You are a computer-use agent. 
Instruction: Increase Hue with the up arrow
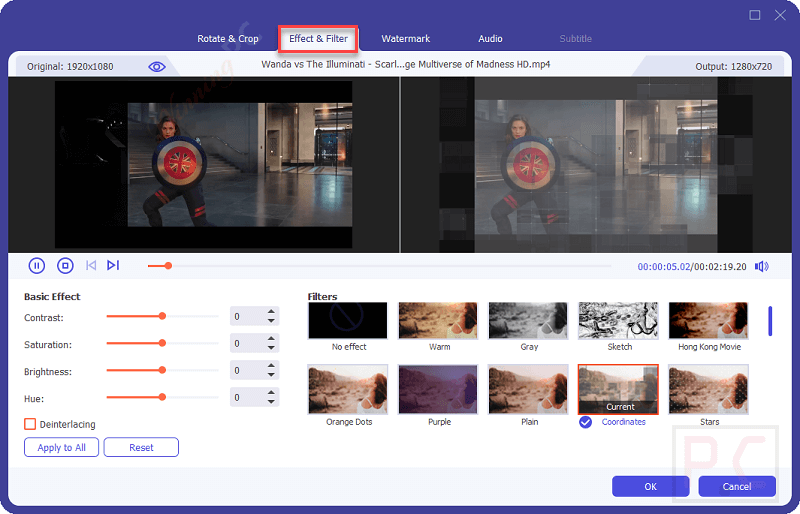click(x=271, y=393)
